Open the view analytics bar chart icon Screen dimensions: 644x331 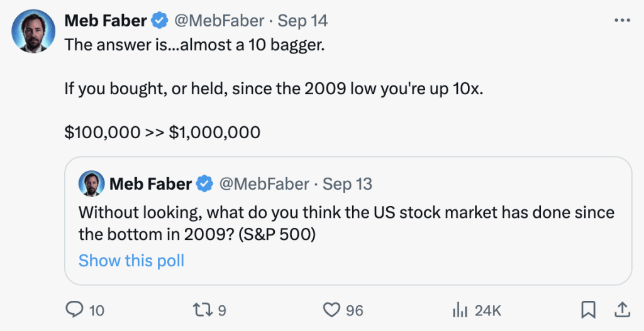[460, 310]
